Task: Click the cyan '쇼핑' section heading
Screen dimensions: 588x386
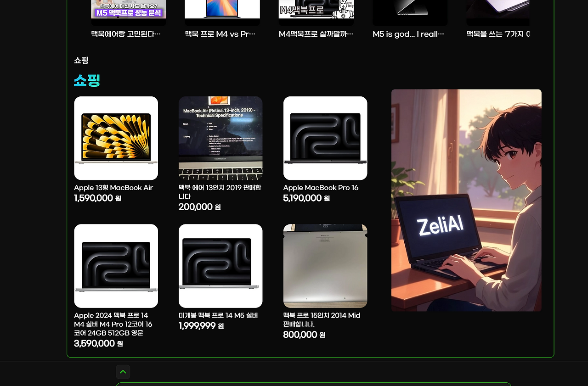Action: pos(87,80)
